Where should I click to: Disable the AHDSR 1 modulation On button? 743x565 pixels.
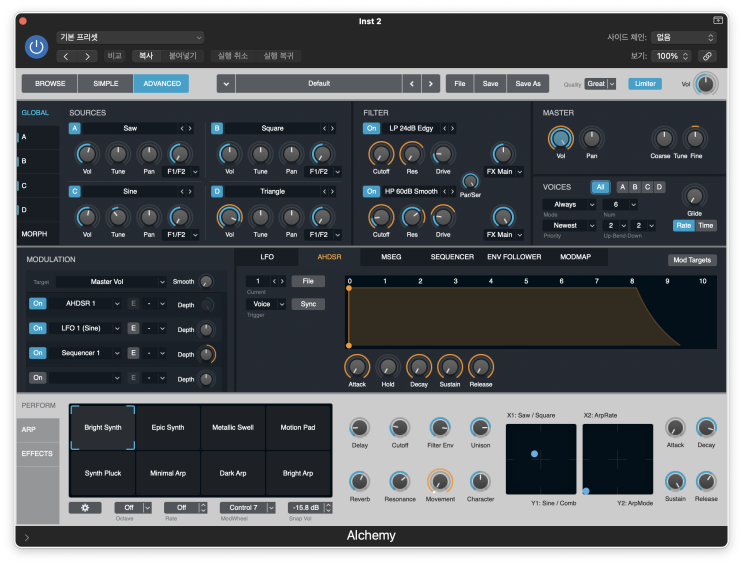click(37, 303)
